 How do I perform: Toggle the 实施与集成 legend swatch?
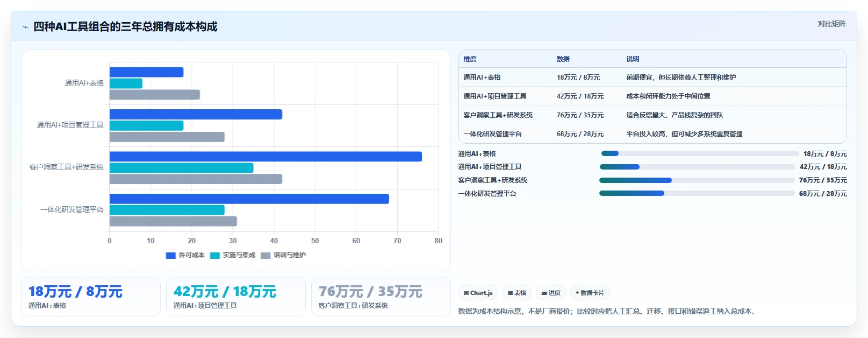215,256
